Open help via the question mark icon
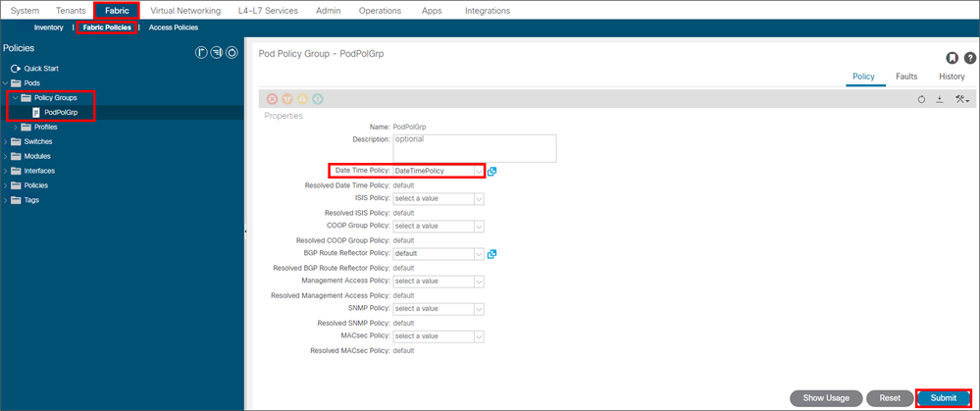Image resolution: width=980 pixels, height=411 pixels. [x=970, y=58]
